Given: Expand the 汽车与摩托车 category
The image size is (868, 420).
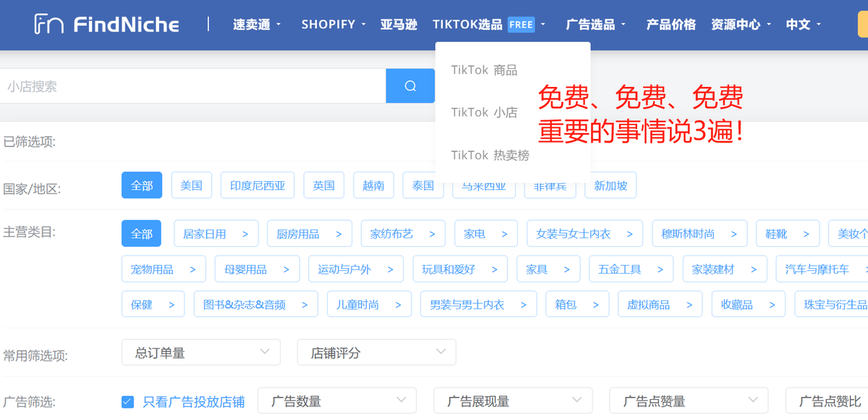Looking at the screenshot, I should [x=823, y=269].
